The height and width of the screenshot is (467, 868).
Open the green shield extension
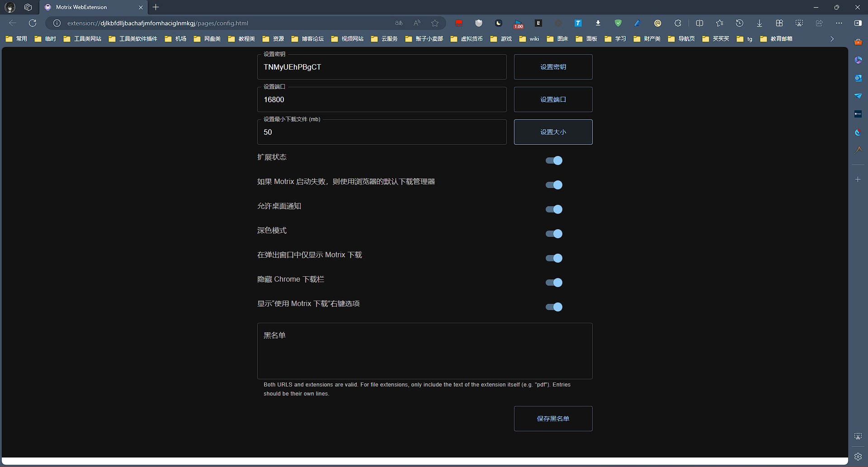point(618,23)
